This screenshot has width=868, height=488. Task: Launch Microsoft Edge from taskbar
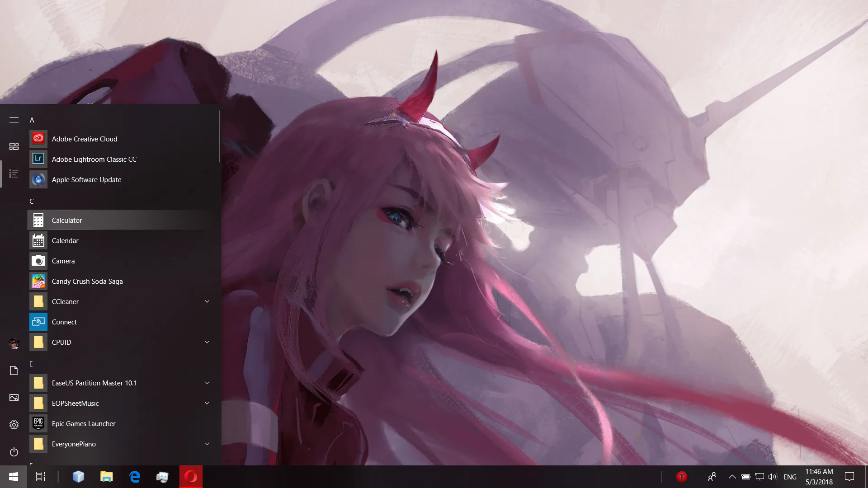(x=135, y=477)
